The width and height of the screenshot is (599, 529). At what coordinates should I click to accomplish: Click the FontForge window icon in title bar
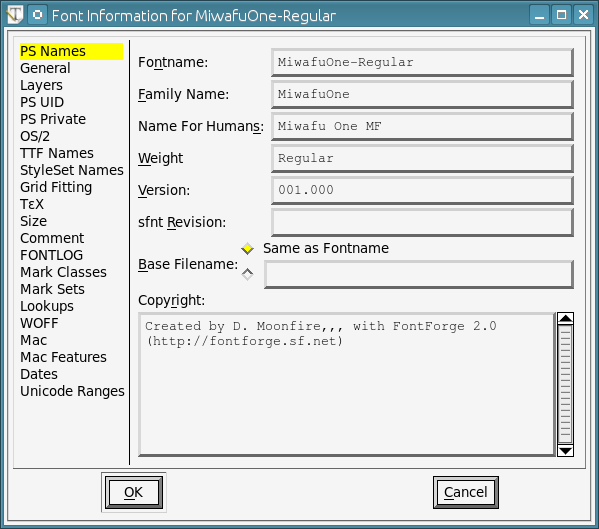[x=15, y=15]
